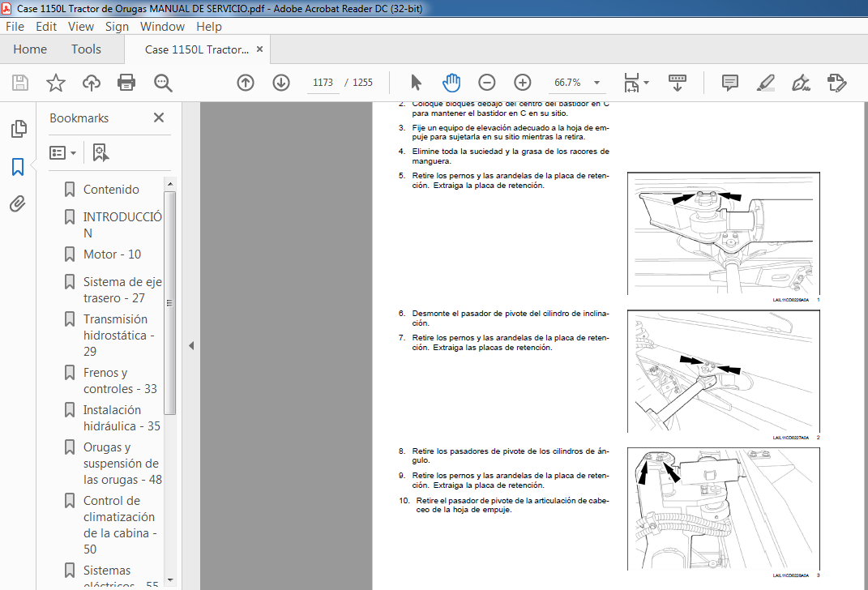Click figure 1 retention plate illustration

point(723,233)
